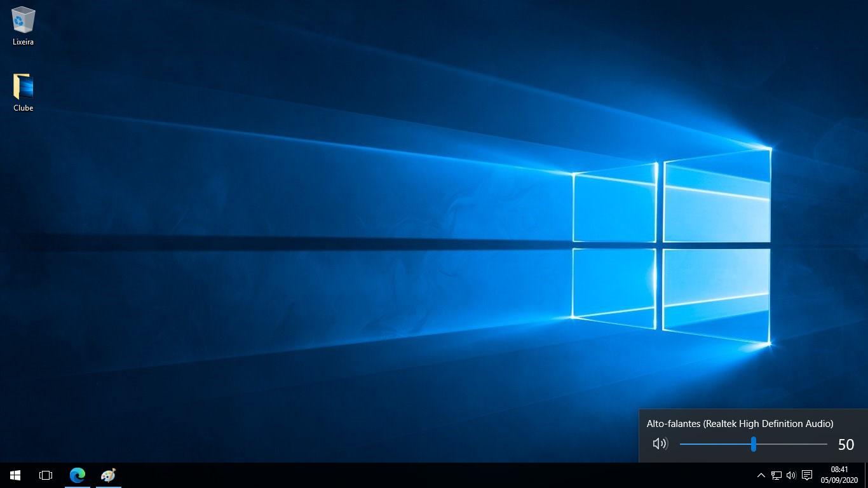
Task: Click the taskbar volume speaker icon
Action: tap(791, 475)
